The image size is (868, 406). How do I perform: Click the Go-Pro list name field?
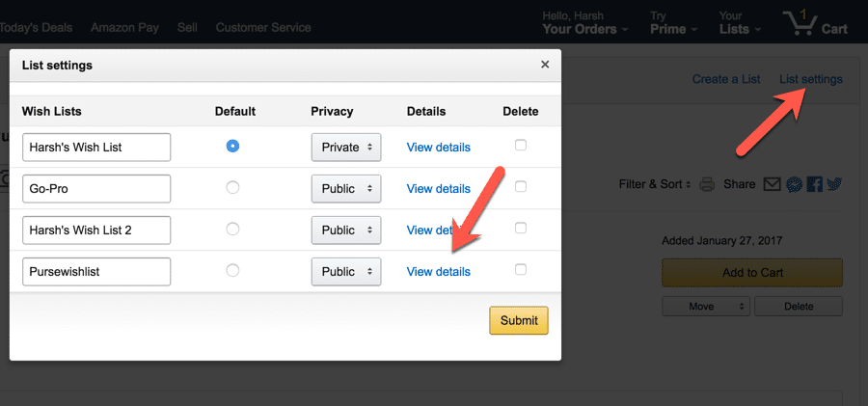pyautogui.click(x=96, y=189)
